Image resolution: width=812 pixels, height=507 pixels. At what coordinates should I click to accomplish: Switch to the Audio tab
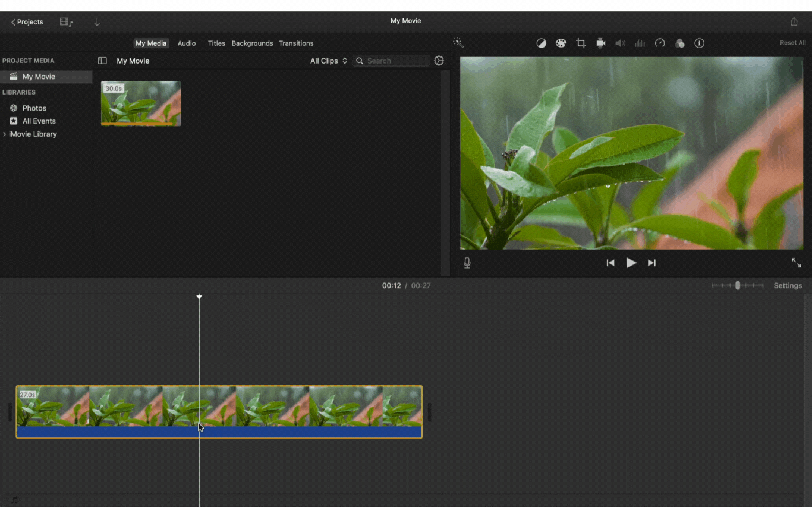187,43
